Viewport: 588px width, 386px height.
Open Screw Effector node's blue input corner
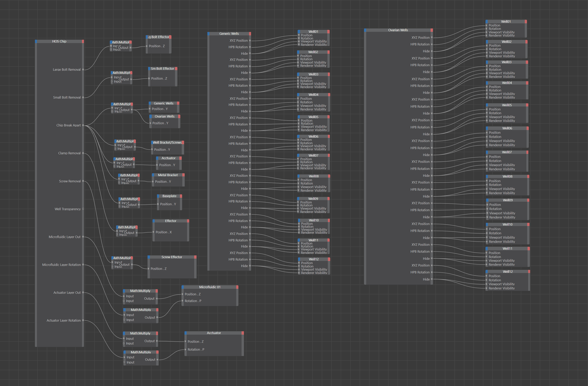click(x=149, y=257)
